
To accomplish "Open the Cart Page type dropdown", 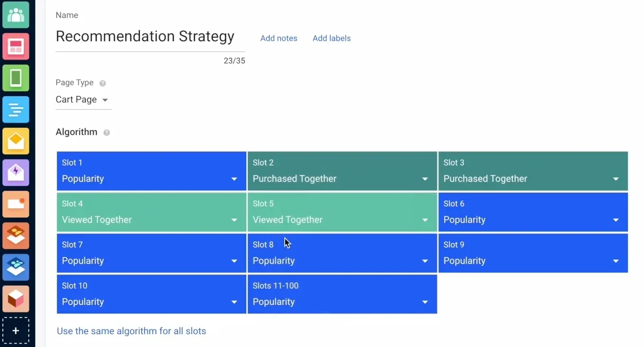I will 83,100.
